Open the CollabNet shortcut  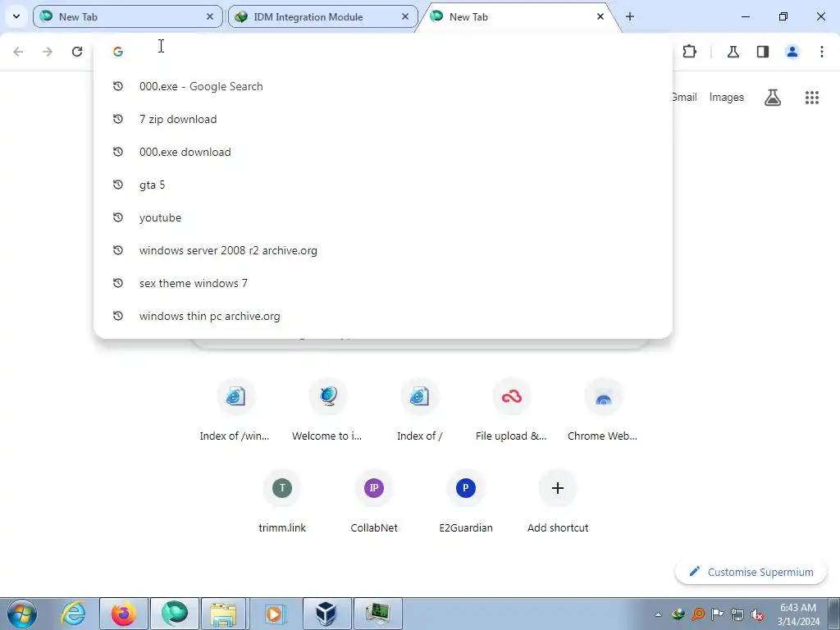coord(374,501)
